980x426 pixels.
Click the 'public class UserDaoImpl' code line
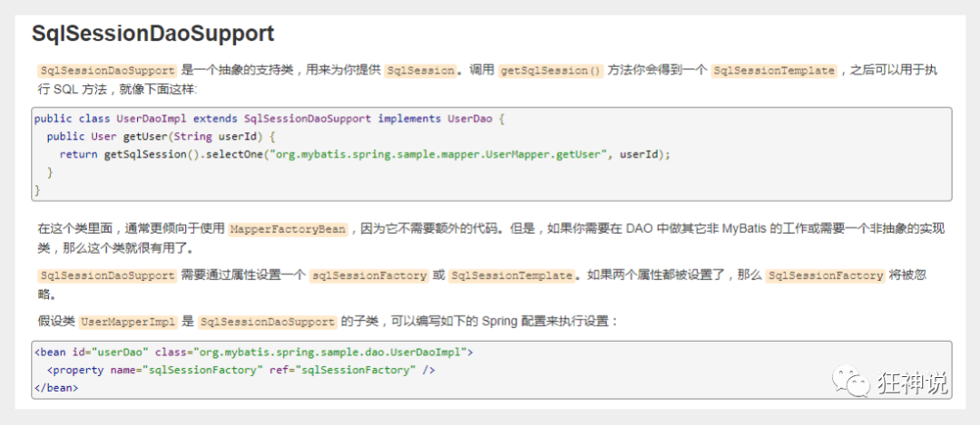click(x=269, y=119)
